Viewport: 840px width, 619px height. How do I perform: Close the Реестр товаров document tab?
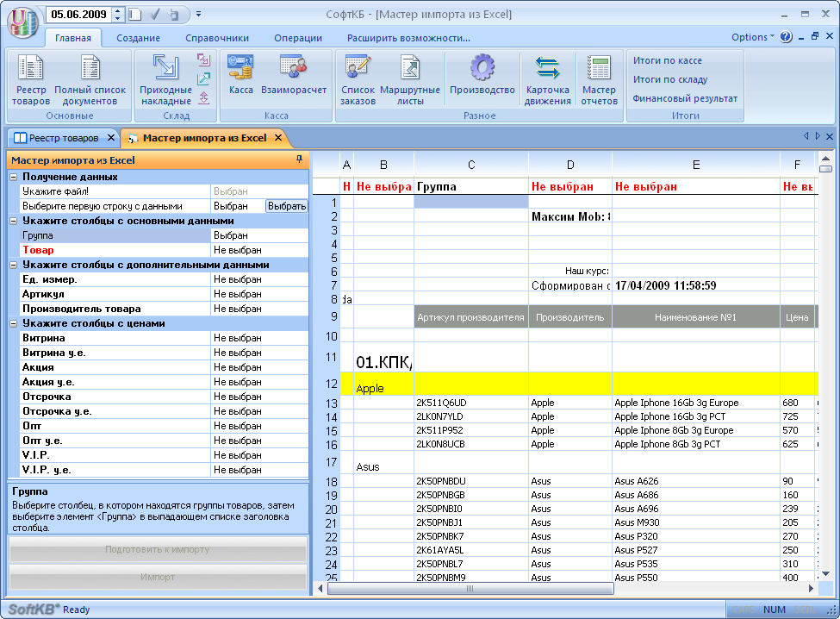click(x=111, y=138)
